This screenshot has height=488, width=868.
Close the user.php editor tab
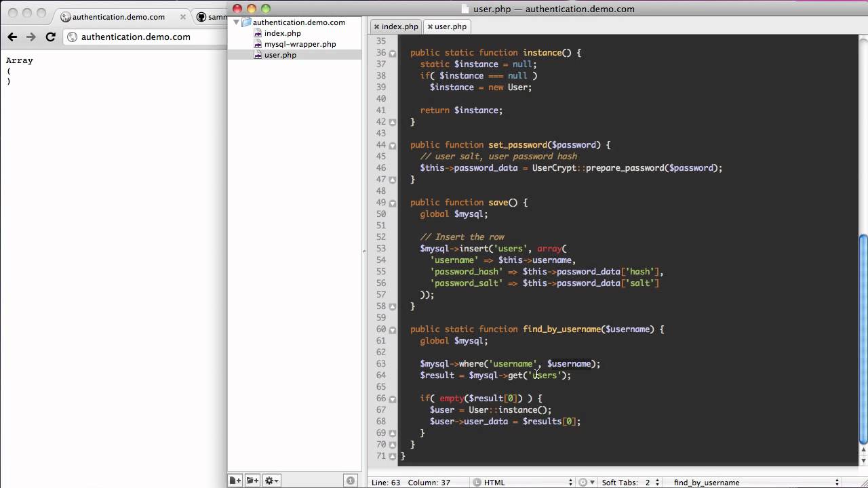tap(430, 26)
